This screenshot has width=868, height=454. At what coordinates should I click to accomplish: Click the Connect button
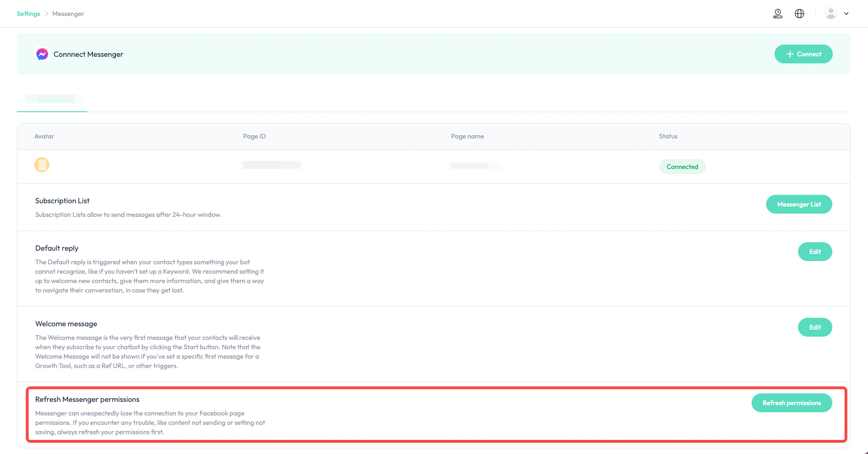[803, 54]
